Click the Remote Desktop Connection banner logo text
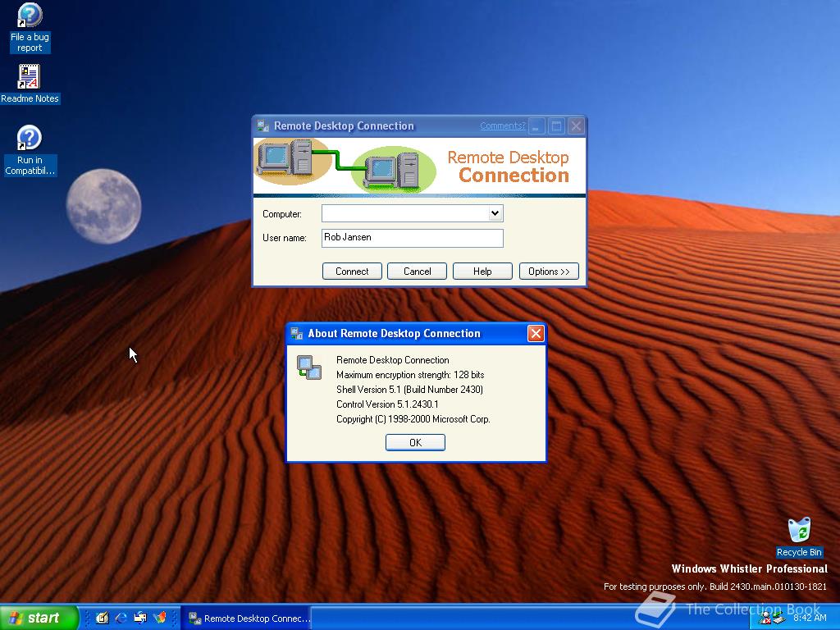 (x=509, y=167)
